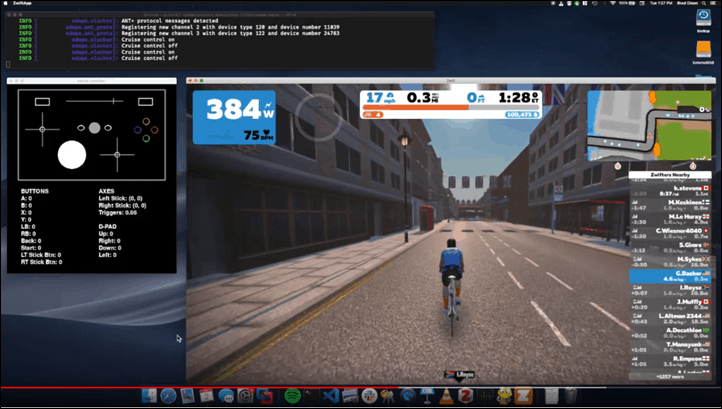Select rider A.Decathlon in nearby list

pyautogui.click(x=670, y=333)
